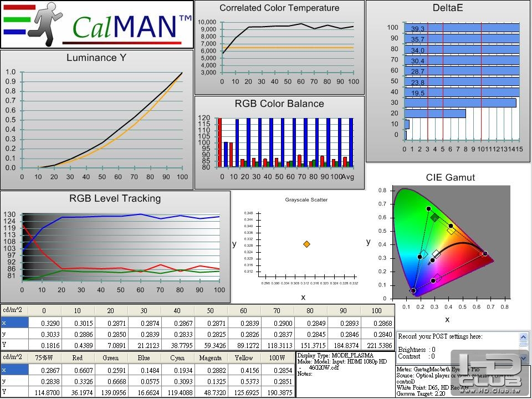
Task: Select the RGB Color Balance chart
Action: tap(279, 142)
